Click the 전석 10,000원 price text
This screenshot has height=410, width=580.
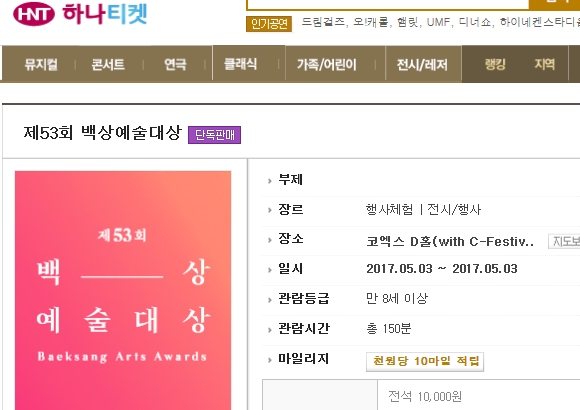tap(425, 397)
